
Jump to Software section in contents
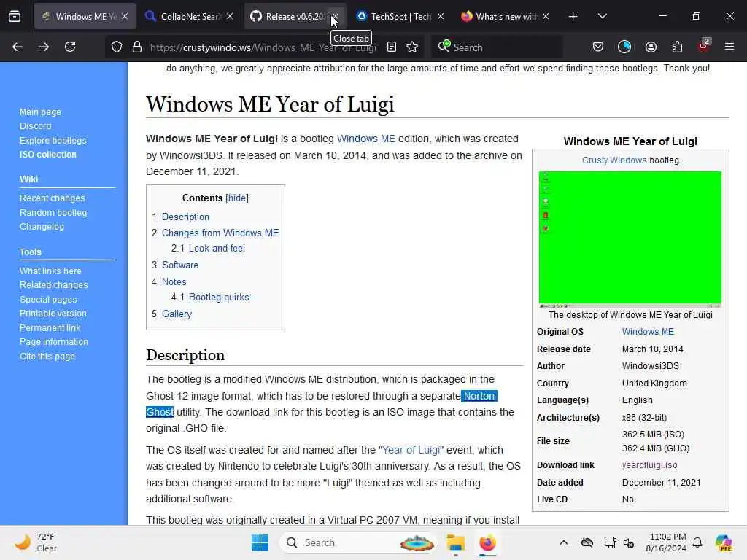(x=180, y=265)
